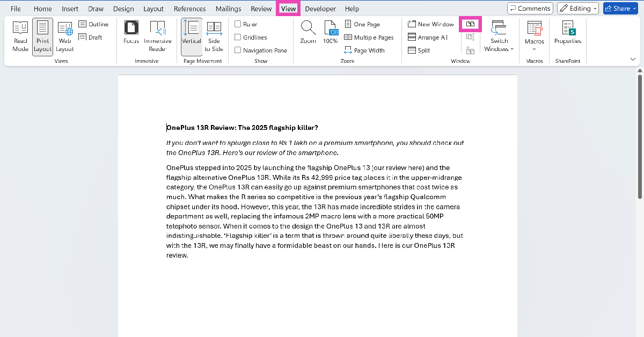644x337 pixels.
Task: Open Immersive Reader
Action: tap(158, 37)
